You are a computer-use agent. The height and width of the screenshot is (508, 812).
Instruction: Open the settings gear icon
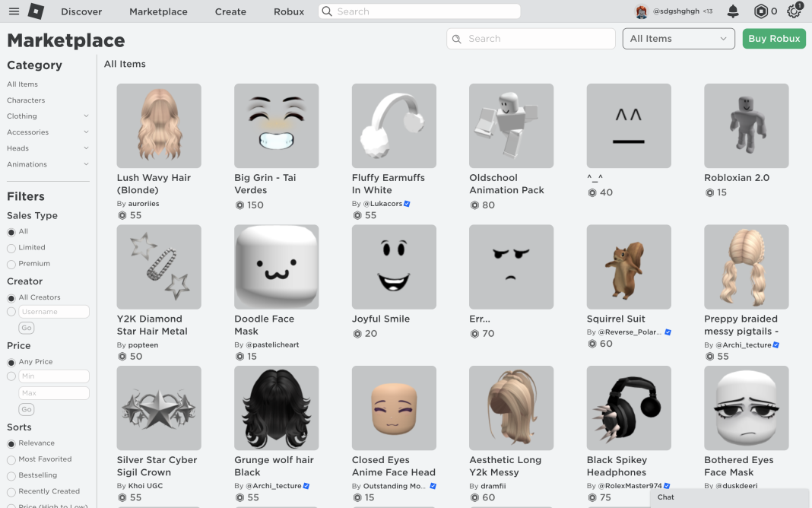click(x=794, y=11)
